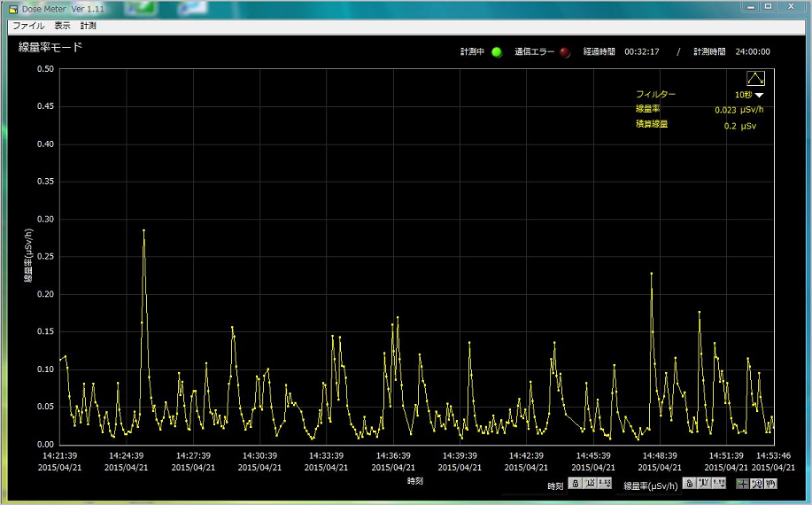Click the green 計測中 indicator light
The image size is (812, 505).
[496, 52]
